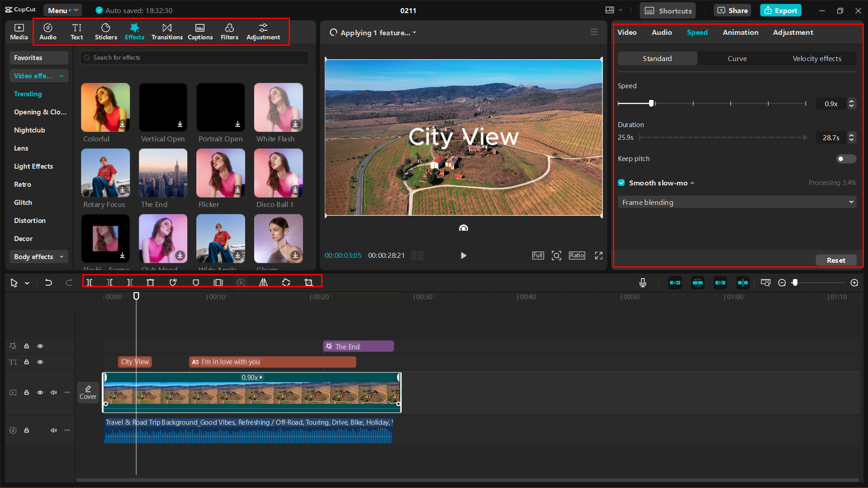The width and height of the screenshot is (868, 488).
Task: Collapse the Smooth slow-mo options arrow
Action: click(692, 183)
